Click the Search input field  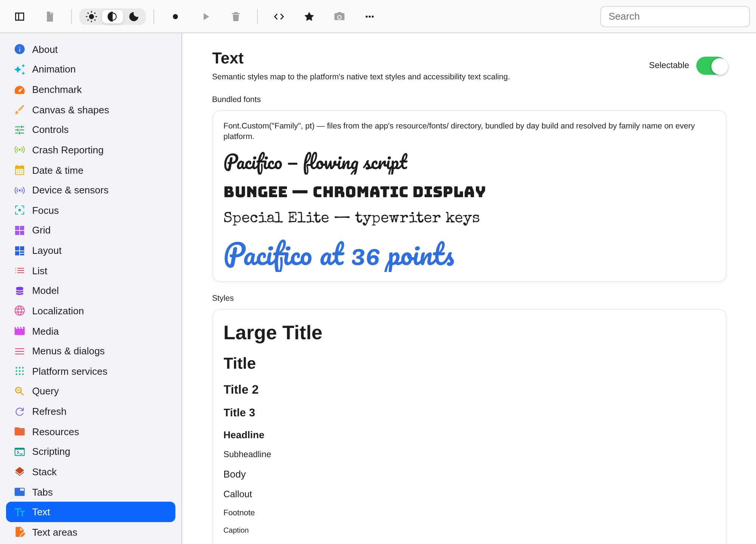click(x=675, y=17)
